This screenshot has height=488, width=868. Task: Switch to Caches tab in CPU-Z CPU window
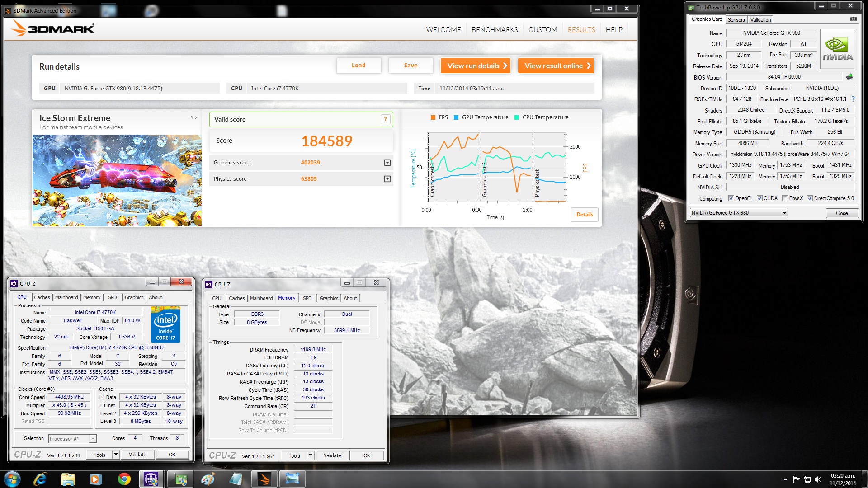42,297
